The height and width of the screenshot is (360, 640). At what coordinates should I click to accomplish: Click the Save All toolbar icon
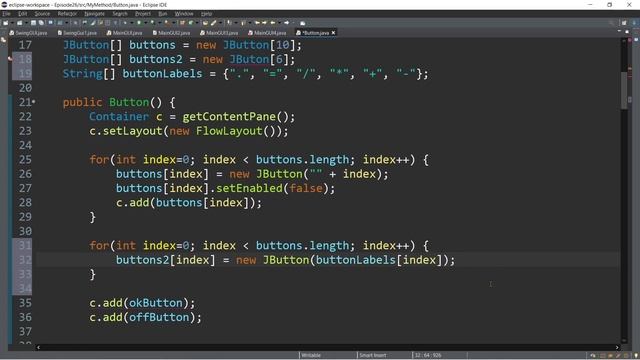41,23
